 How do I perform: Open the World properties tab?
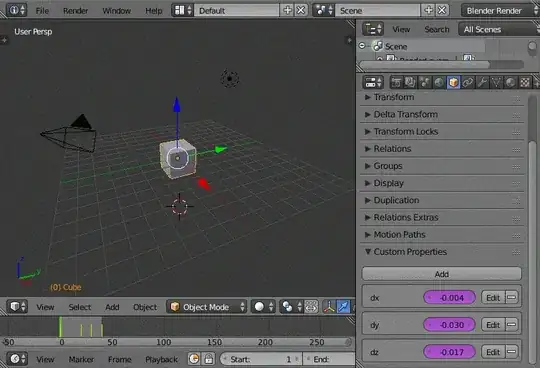tap(439, 82)
